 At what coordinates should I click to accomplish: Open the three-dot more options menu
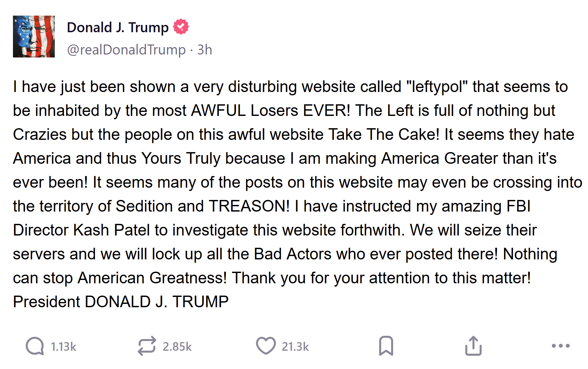560,346
